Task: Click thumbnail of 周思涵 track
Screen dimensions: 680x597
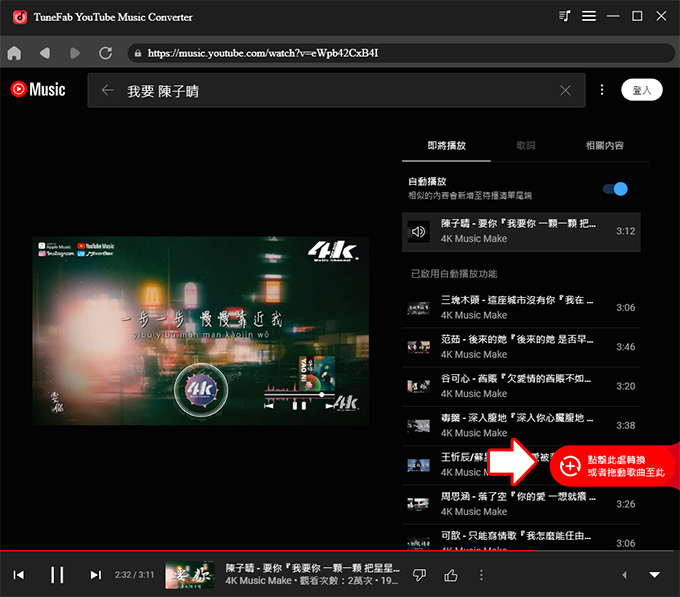Action: coord(418,504)
